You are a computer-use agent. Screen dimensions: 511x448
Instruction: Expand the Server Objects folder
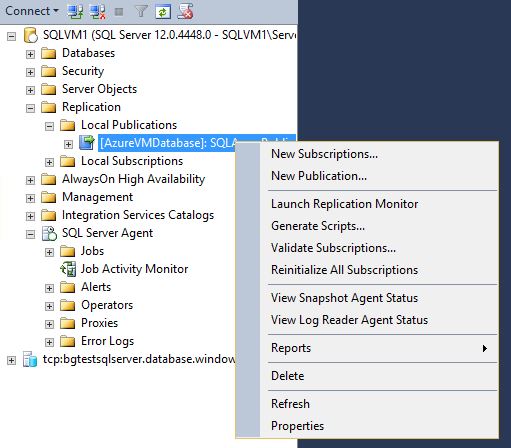point(30,90)
